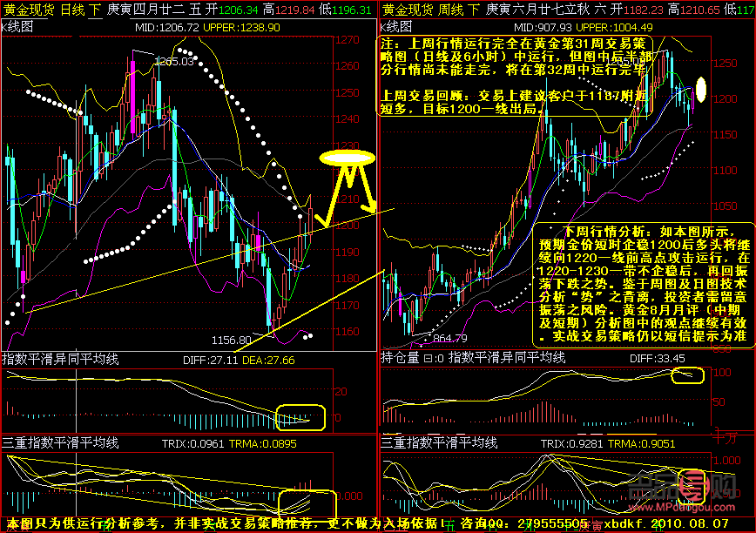This screenshot has width=756, height=533.
Task: Click the 1156.80 low price label
Action: [x=232, y=340]
